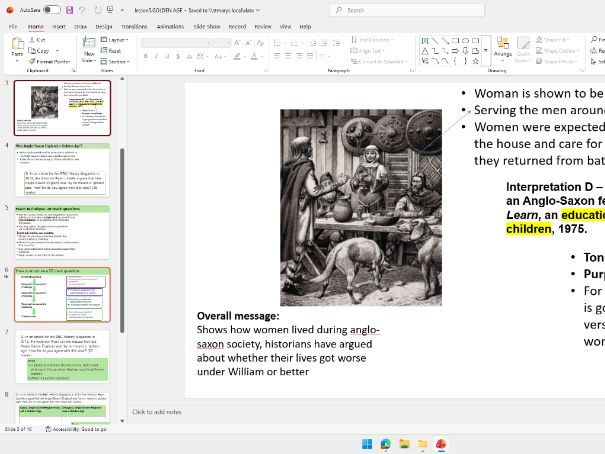Click the Align Text button
The height and width of the screenshot is (454, 605).
point(367,51)
